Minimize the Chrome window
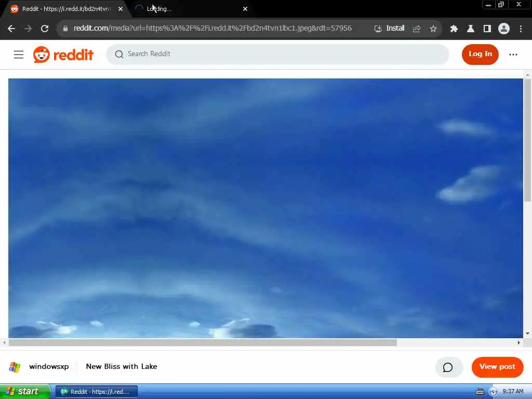The width and height of the screenshot is (532, 399). pos(488,5)
